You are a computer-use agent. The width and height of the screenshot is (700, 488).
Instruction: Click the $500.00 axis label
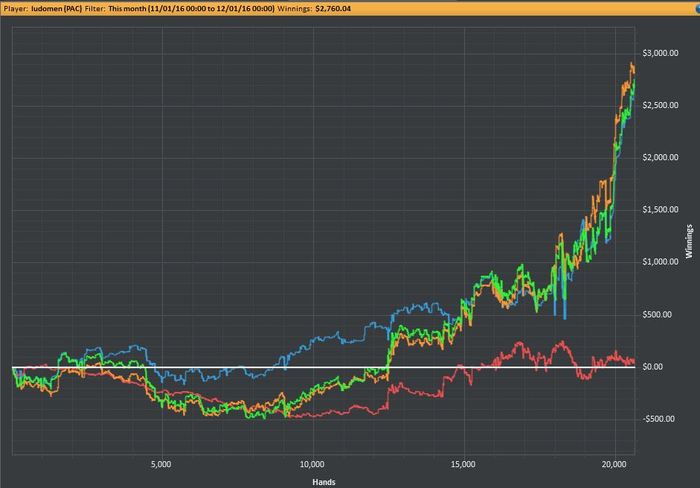click(657, 315)
